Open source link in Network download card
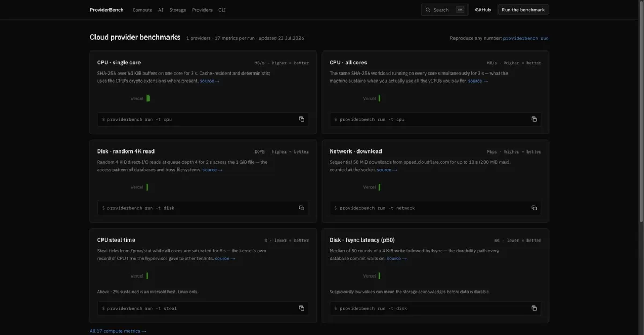 (x=387, y=170)
